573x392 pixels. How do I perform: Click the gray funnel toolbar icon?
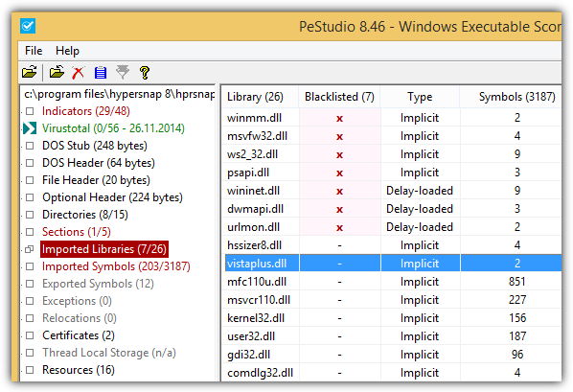(x=123, y=72)
